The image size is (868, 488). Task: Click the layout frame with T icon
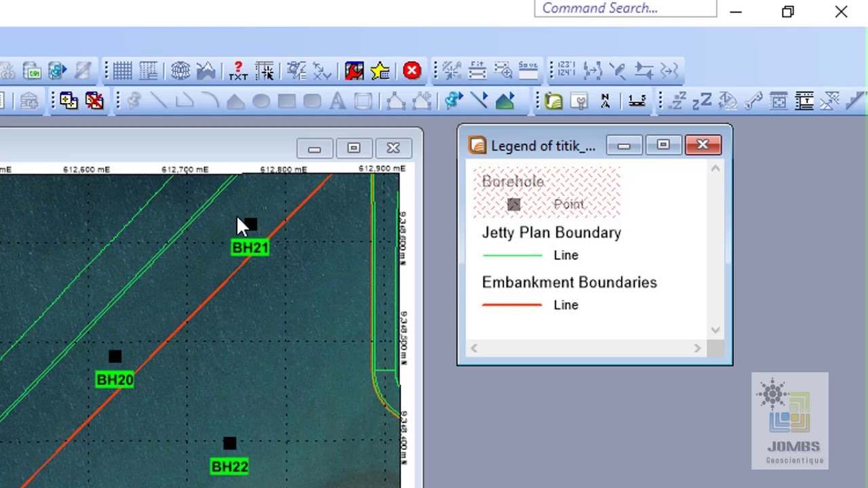(x=804, y=101)
